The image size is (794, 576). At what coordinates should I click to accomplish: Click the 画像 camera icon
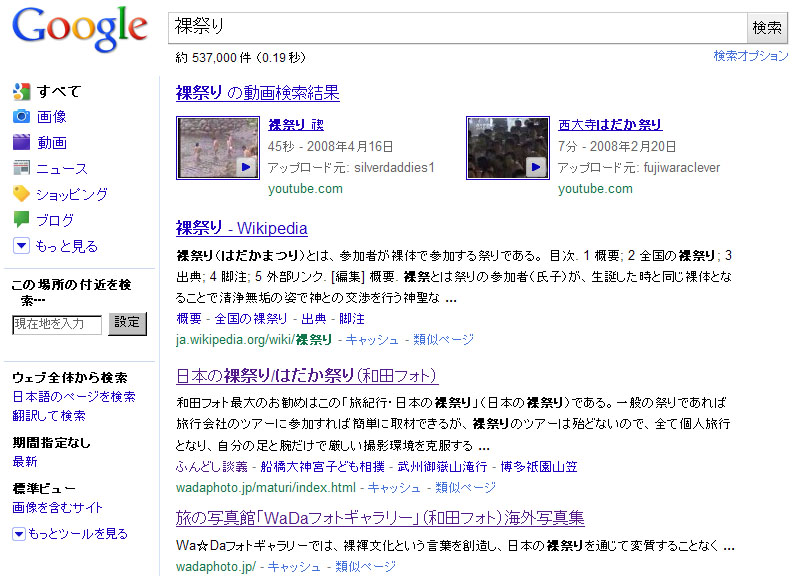[x=21, y=117]
